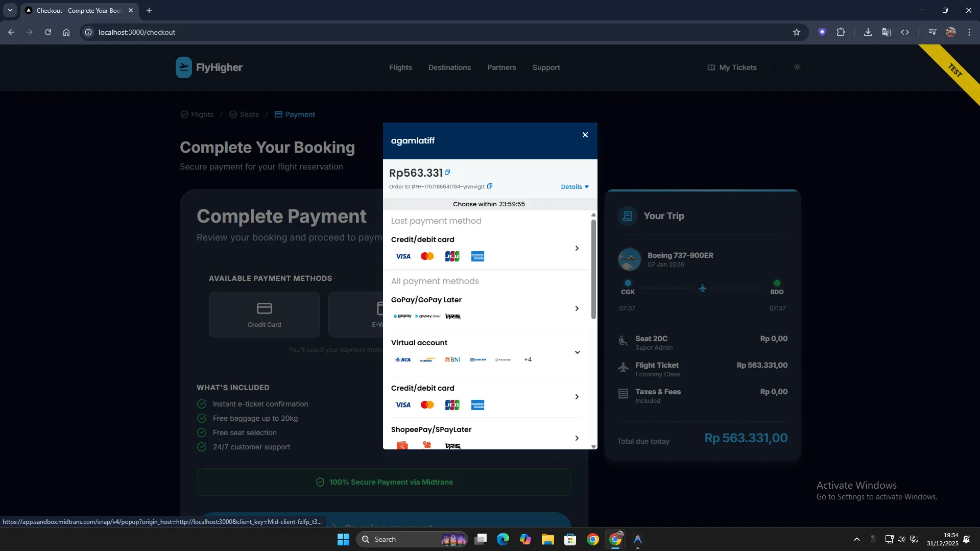This screenshot has height=551, width=980.
Task: Open the Partners nav item
Action: 501,67
